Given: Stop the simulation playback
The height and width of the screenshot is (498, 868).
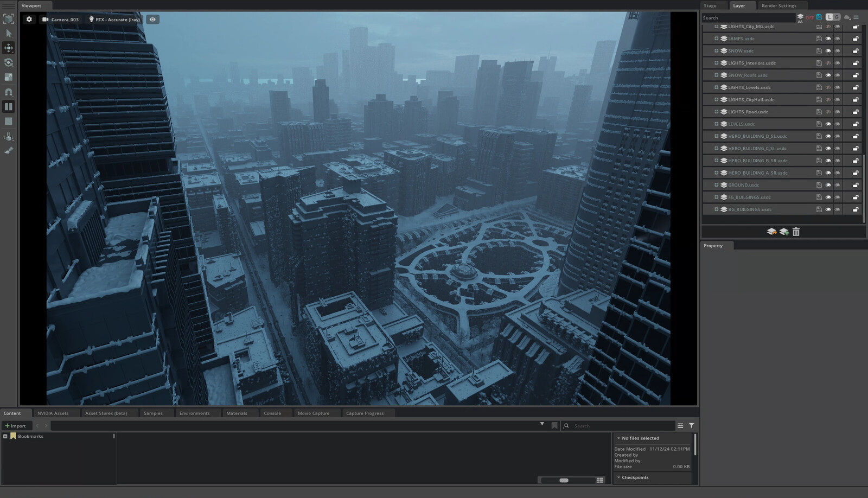Looking at the screenshot, I should tap(9, 122).
